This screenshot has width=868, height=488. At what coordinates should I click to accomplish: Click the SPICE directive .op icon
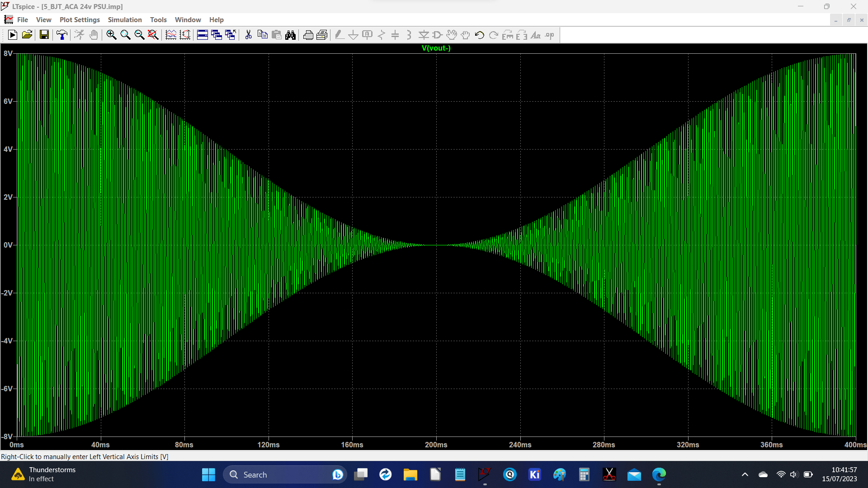click(x=550, y=35)
